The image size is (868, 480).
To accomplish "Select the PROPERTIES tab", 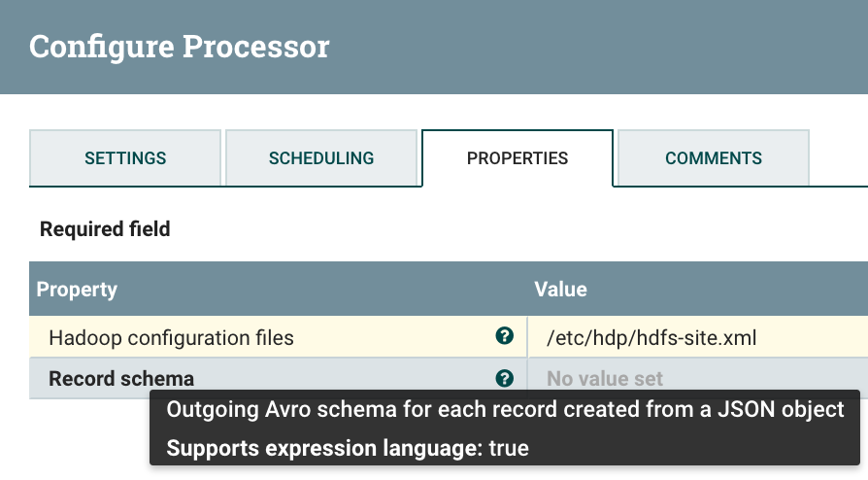I will (x=517, y=157).
